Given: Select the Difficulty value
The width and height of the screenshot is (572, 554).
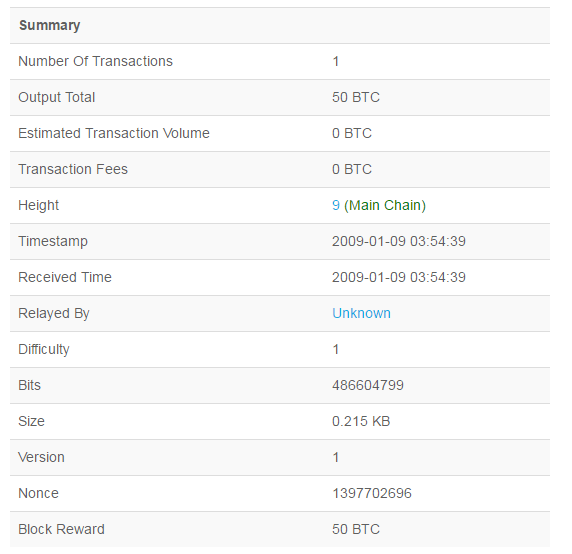Looking at the screenshot, I should tap(336, 349).
